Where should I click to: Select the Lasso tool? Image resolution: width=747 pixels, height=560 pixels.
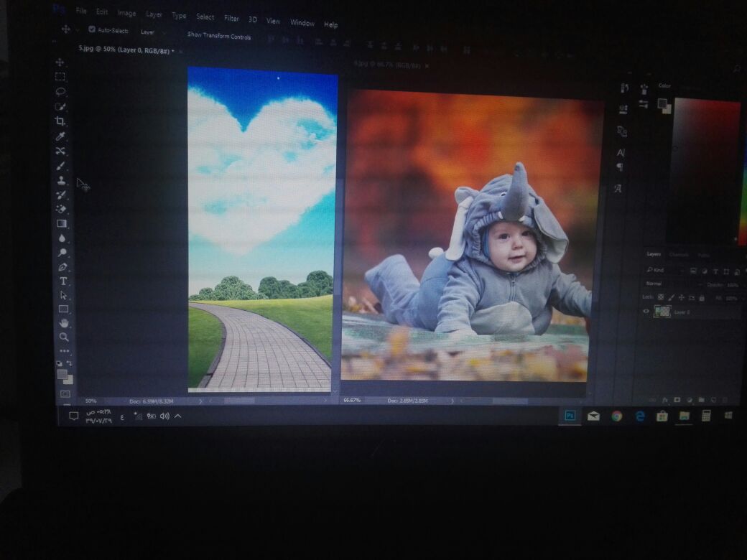coord(61,91)
